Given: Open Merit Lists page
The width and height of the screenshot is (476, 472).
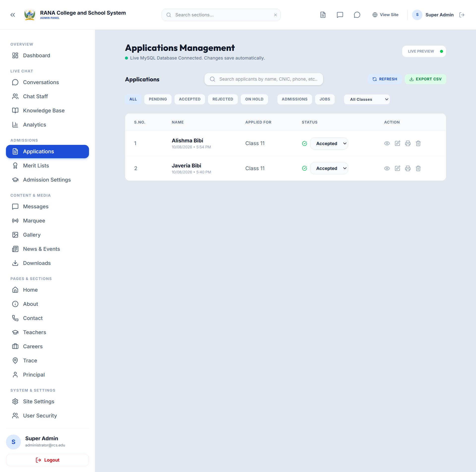Looking at the screenshot, I should pyautogui.click(x=47, y=166).
